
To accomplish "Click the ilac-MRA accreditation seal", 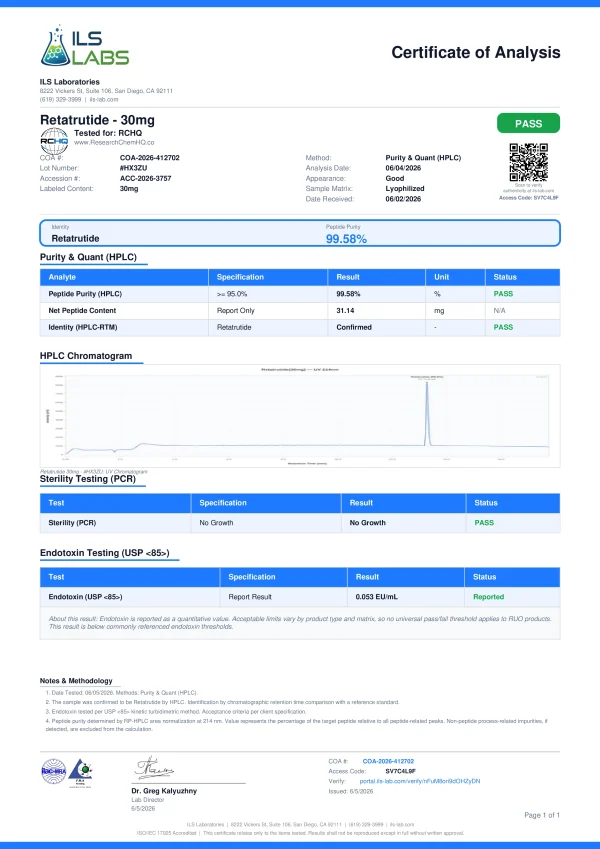I will pos(54,772).
